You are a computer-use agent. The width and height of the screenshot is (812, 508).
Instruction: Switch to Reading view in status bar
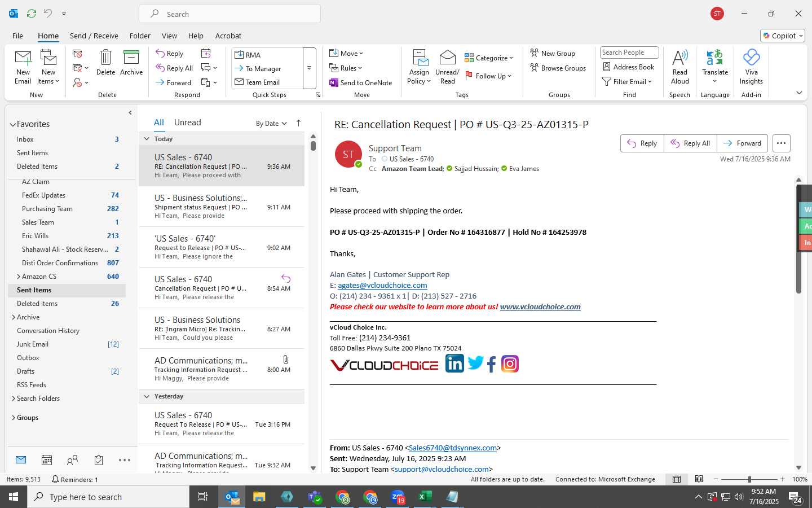click(x=699, y=479)
